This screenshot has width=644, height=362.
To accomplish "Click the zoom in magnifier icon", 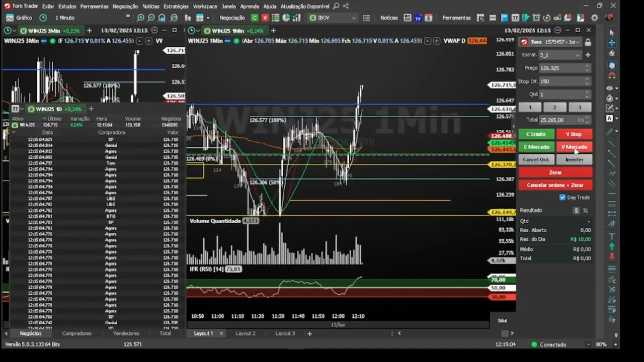I will [140, 18].
